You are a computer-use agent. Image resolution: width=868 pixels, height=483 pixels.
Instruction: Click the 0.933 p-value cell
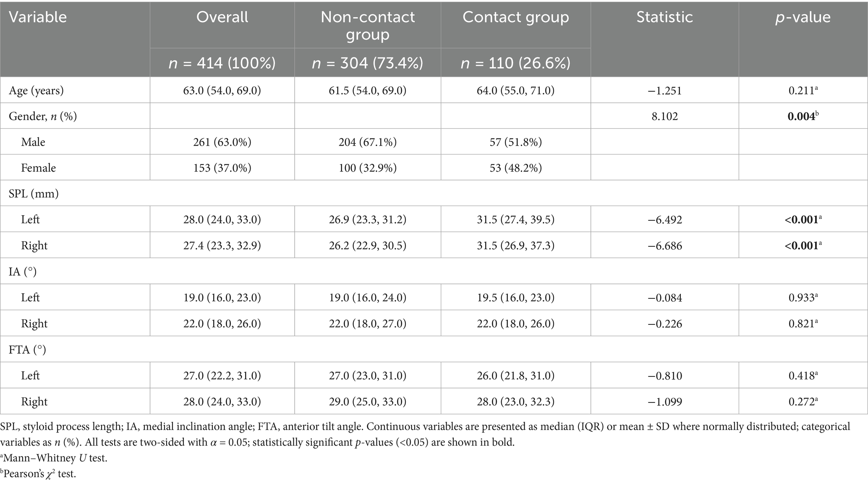[x=803, y=298]
